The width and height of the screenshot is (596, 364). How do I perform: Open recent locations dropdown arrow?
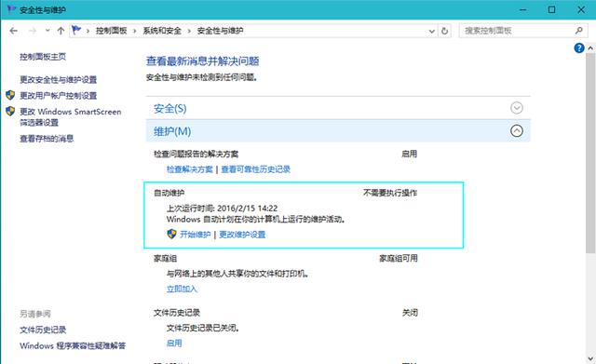click(47, 31)
